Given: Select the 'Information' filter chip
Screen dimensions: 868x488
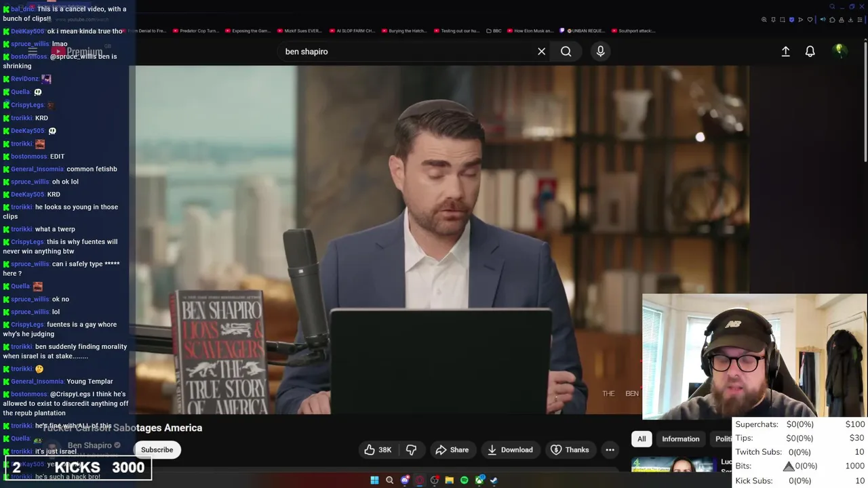Looking at the screenshot, I should (680, 439).
